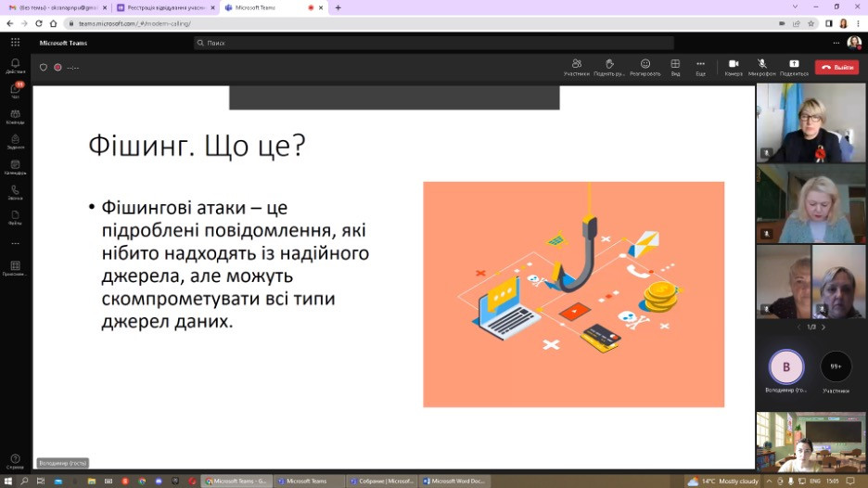Open the Activity bell in Teams sidebar
The height and width of the screenshot is (488, 868).
15,66
